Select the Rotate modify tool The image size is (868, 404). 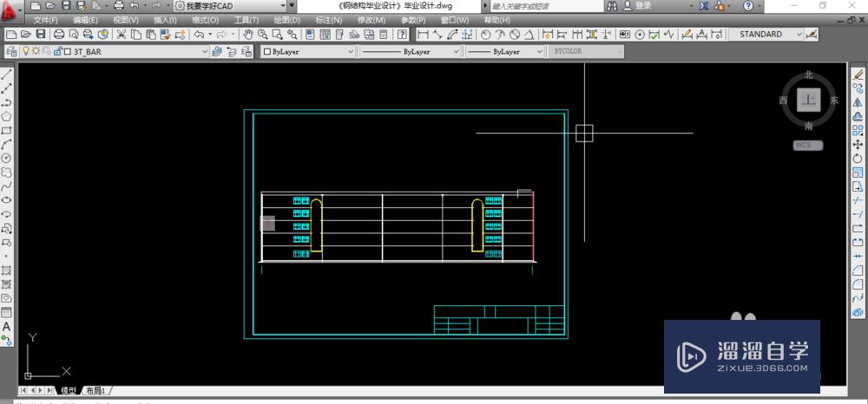[858, 159]
